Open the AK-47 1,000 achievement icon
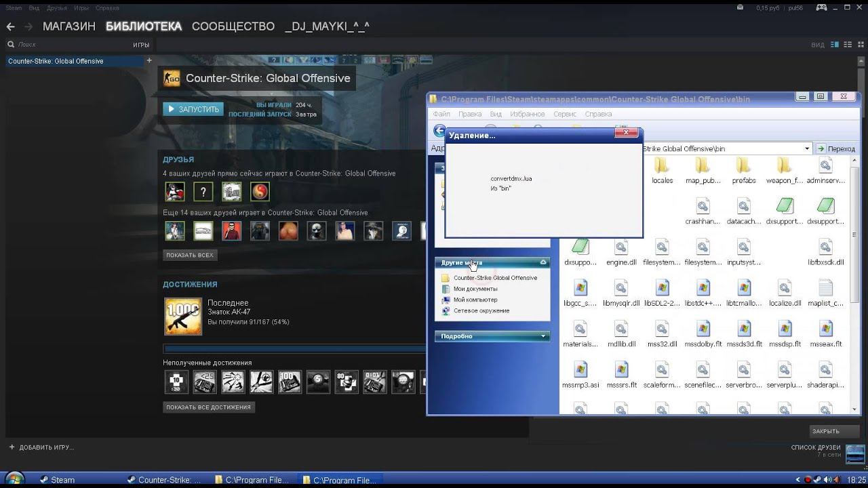The width and height of the screenshot is (868, 488). point(183,317)
